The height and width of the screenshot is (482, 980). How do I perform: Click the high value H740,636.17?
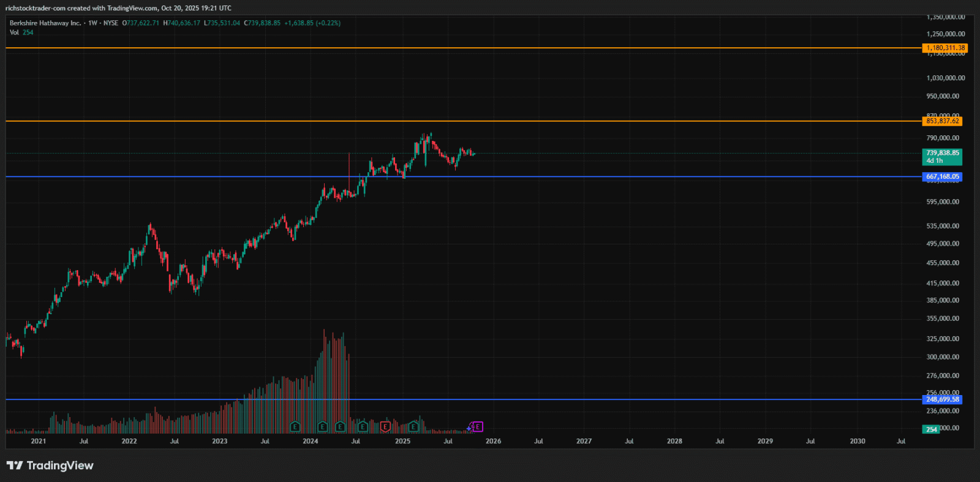pyautogui.click(x=181, y=23)
